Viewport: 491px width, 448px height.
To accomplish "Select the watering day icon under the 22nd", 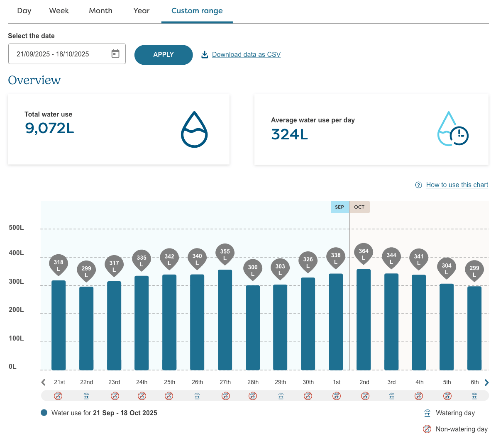I will pyautogui.click(x=86, y=396).
